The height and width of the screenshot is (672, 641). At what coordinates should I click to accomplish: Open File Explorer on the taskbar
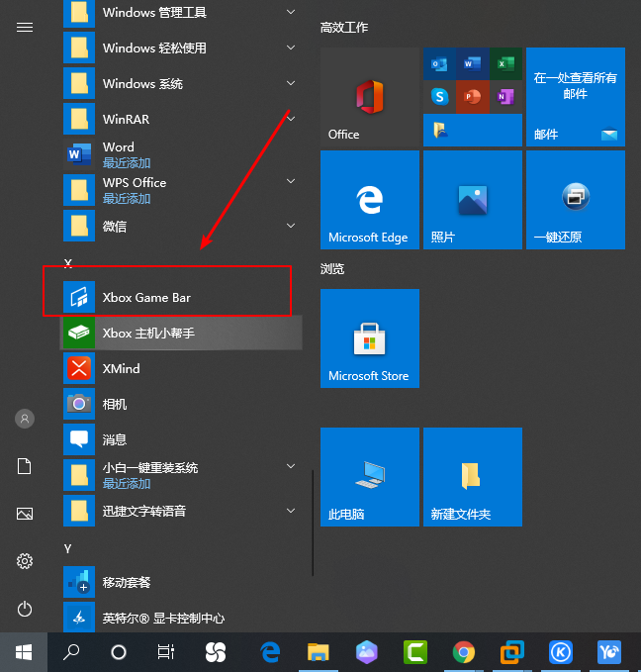(319, 652)
